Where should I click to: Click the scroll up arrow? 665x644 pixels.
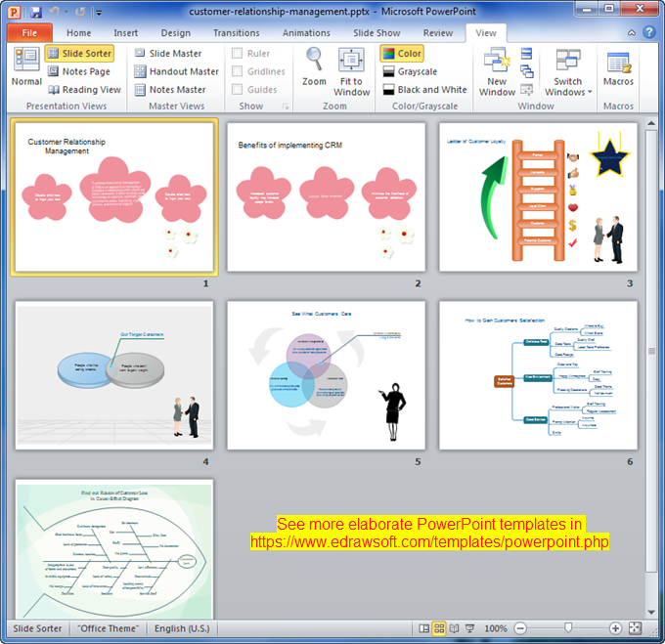pos(651,123)
